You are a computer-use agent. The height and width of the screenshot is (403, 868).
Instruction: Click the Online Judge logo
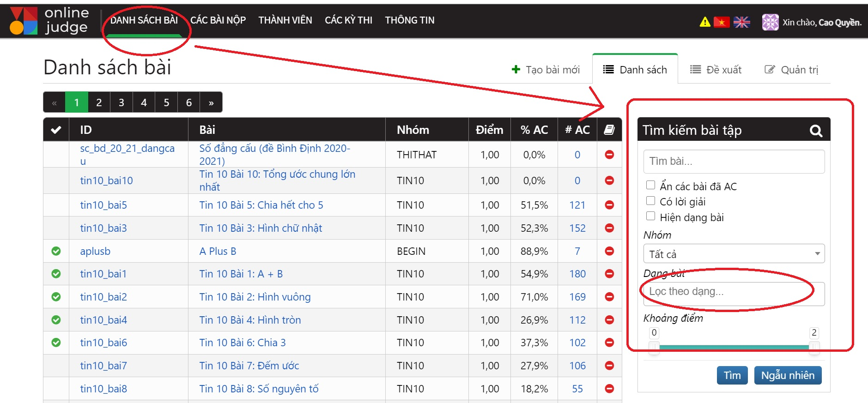coord(49,21)
